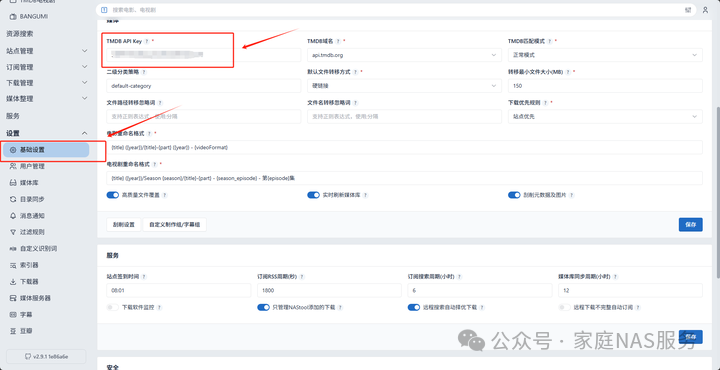Select 基础设置 in sidebar

pyautogui.click(x=46, y=150)
